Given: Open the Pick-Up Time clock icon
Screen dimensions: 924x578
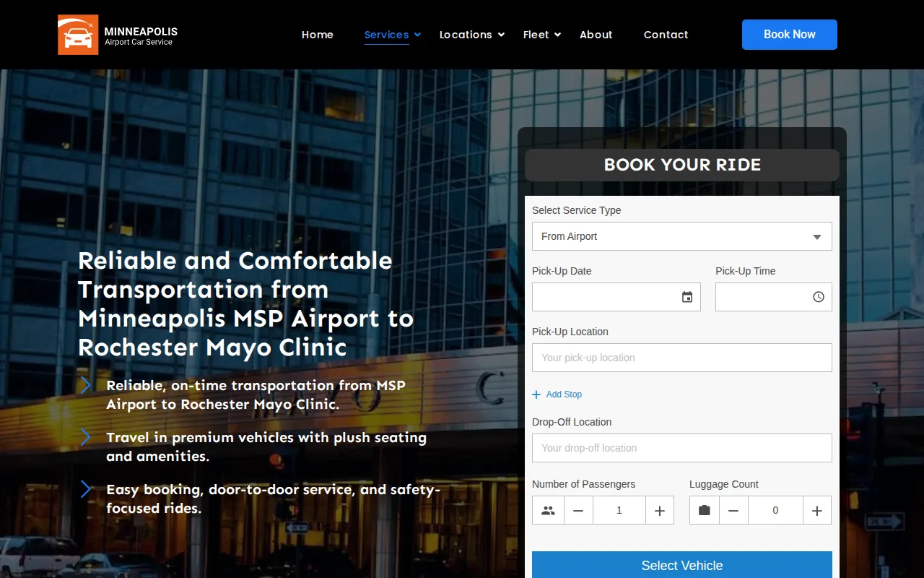Looking at the screenshot, I should (819, 297).
